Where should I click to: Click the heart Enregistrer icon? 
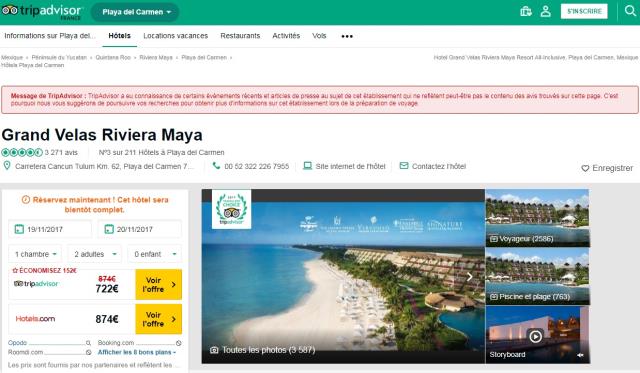(585, 168)
